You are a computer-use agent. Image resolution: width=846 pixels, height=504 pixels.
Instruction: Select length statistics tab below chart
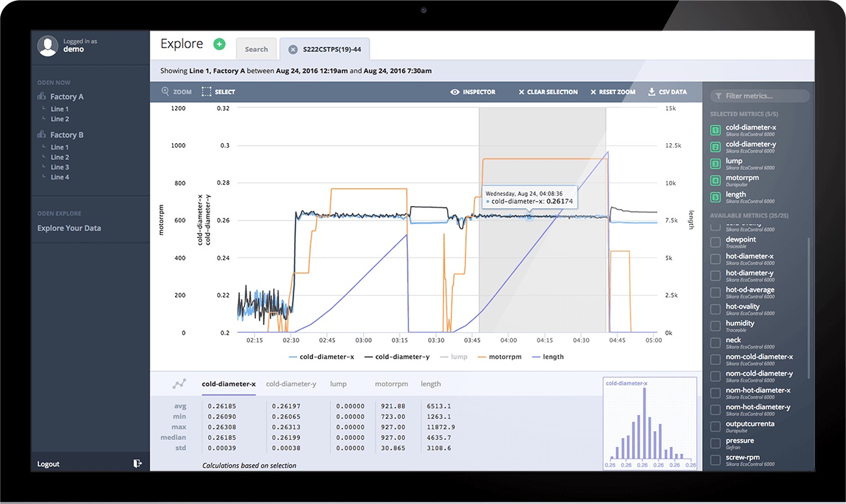(431, 384)
